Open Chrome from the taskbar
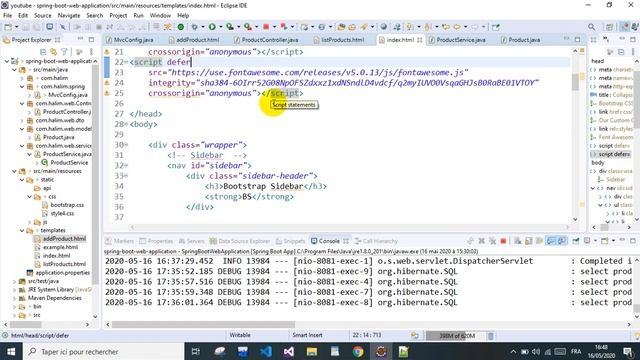The height and width of the screenshot is (360, 640). pos(358,351)
